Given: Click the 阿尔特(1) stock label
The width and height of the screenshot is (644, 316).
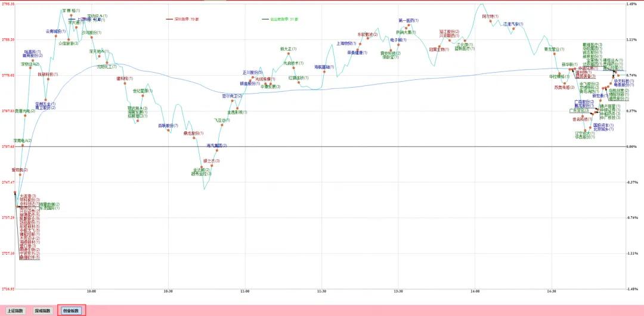Looking at the screenshot, I should point(490,16).
